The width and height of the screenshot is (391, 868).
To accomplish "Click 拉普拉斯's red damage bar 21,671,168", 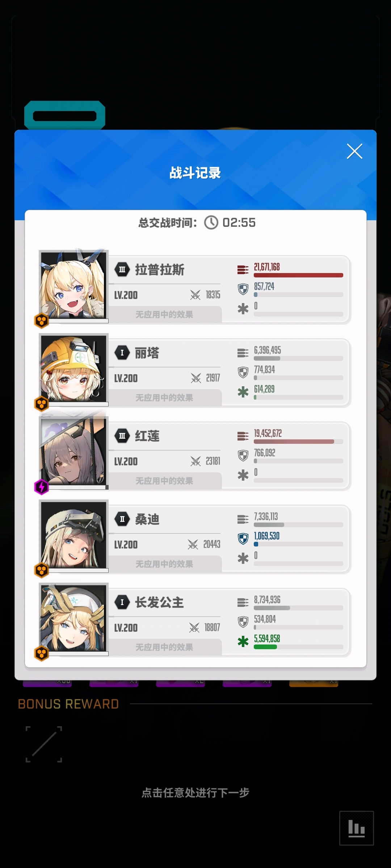I will [298, 275].
